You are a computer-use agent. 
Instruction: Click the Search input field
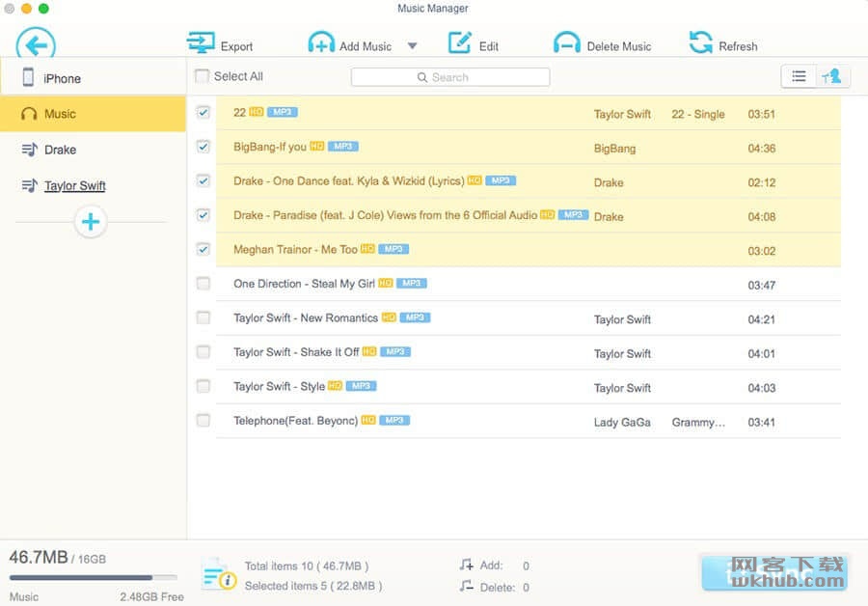[x=450, y=77]
